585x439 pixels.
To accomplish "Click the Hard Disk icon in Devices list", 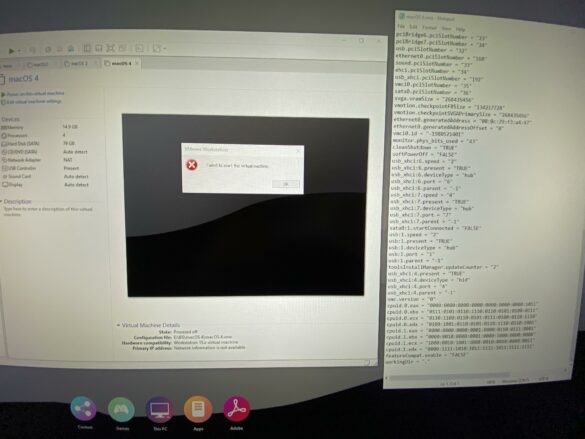I will pyautogui.click(x=4, y=144).
